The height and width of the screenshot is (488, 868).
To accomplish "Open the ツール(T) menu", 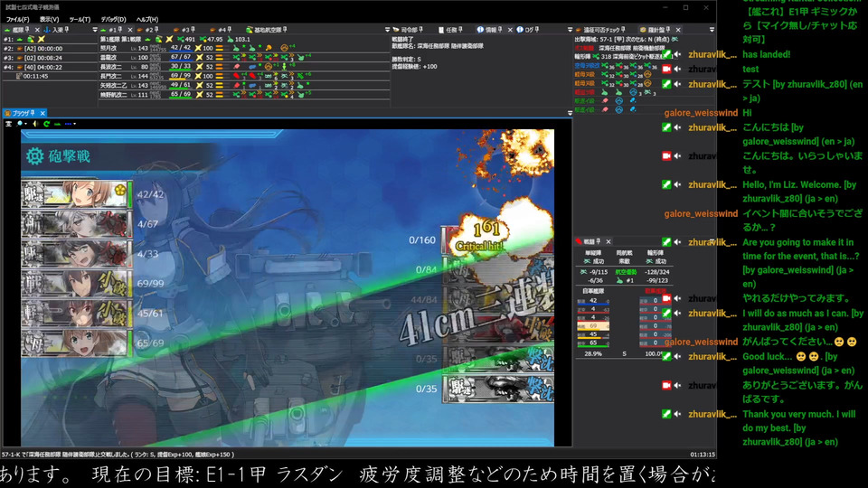I will 80,19.
